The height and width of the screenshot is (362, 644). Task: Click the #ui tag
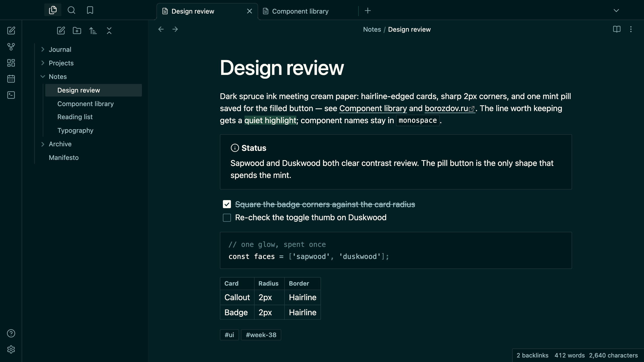[229, 335]
